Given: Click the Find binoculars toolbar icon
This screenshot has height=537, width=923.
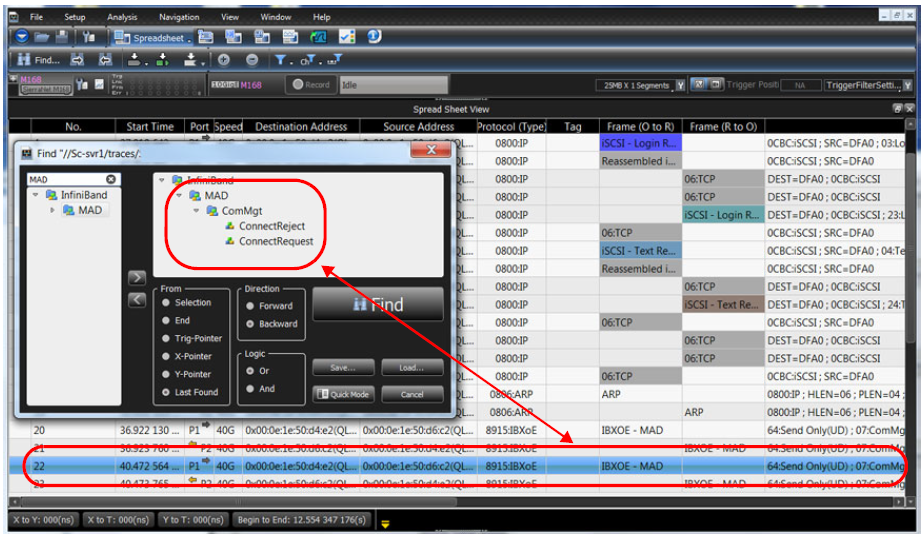Looking at the screenshot, I should 24,59.
